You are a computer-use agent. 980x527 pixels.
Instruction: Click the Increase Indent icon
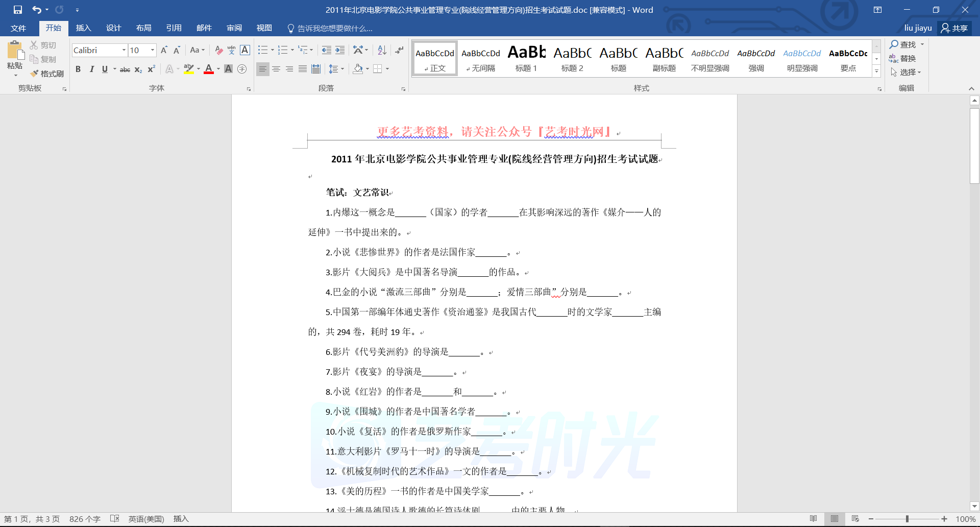pyautogui.click(x=340, y=50)
